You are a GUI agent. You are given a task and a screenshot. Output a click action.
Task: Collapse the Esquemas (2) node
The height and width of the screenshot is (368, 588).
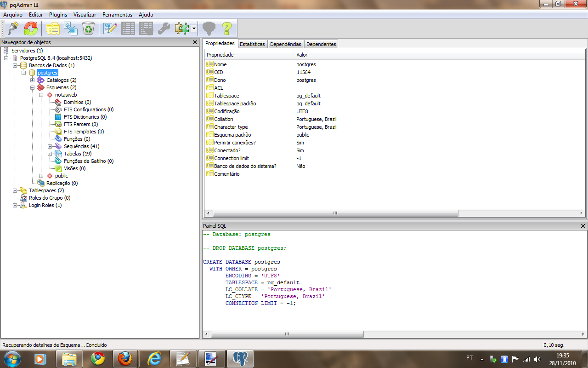tap(33, 87)
